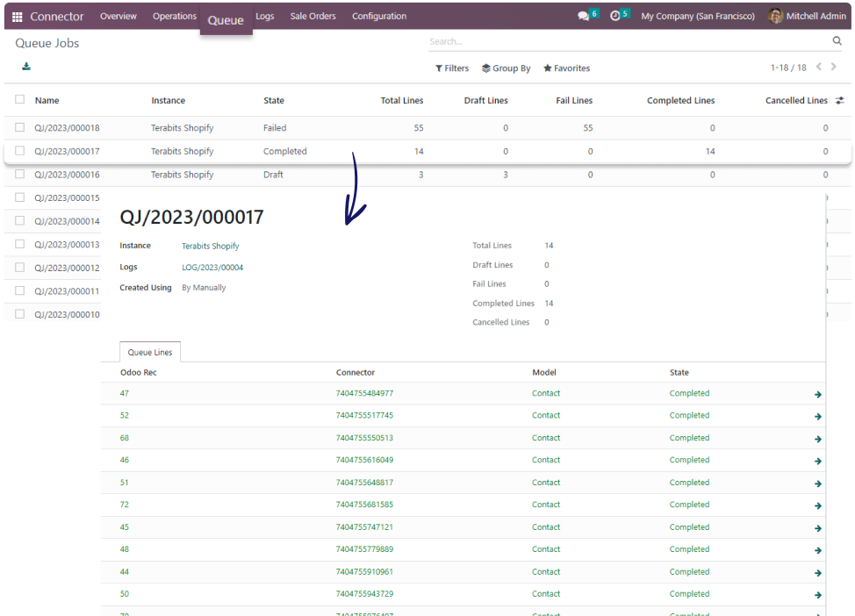Sort by the State column header
Screen dimensions: 855x616
click(x=274, y=100)
